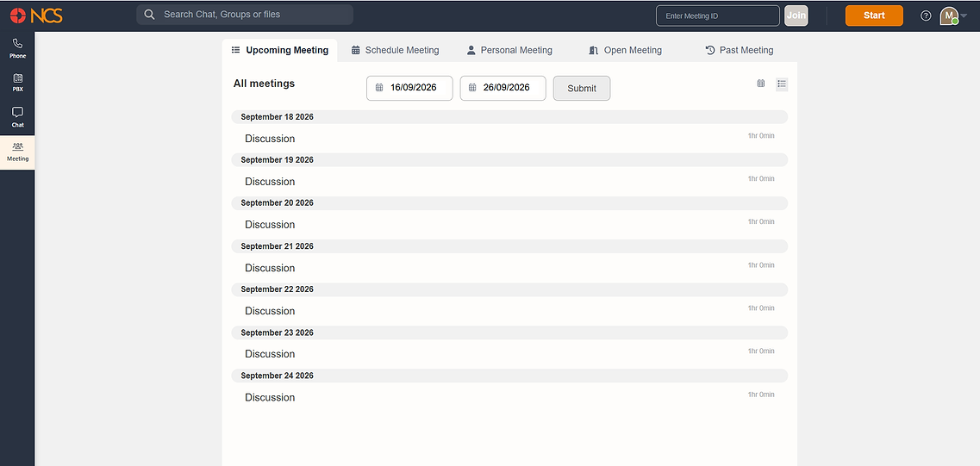
Task: Click the orange Start button
Action: (x=874, y=16)
